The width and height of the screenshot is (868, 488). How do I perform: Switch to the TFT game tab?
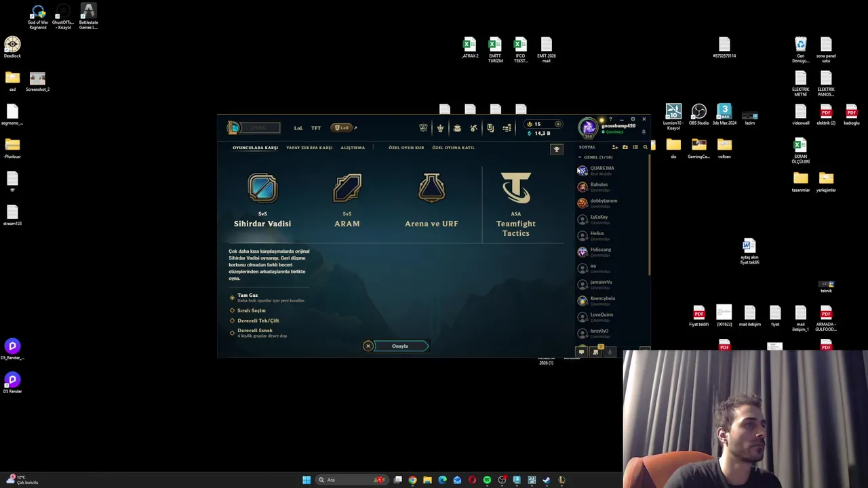(x=316, y=128)
